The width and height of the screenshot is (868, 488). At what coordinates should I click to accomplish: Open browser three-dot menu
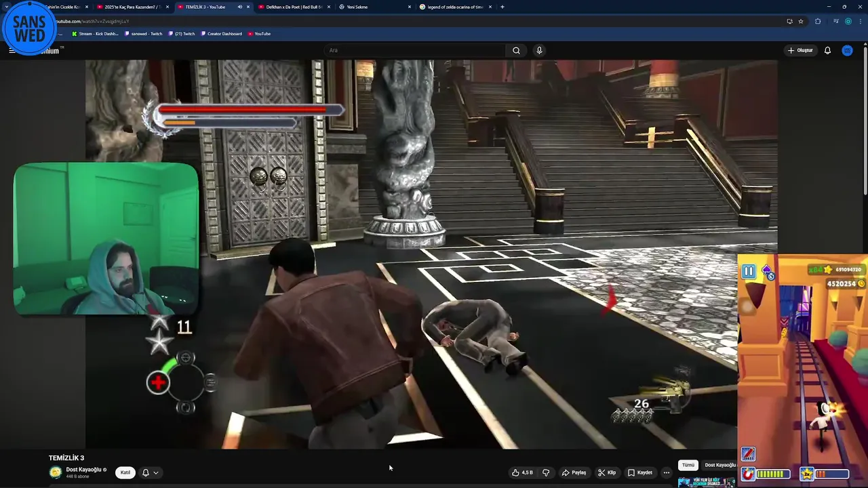[x=861, y=21]
